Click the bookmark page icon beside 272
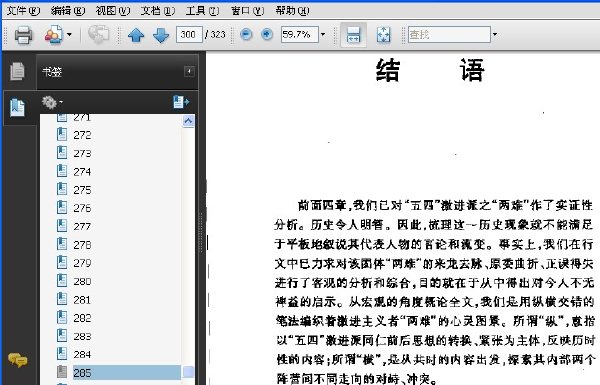Screen dimensions: 600x385 tap(62, 135)
